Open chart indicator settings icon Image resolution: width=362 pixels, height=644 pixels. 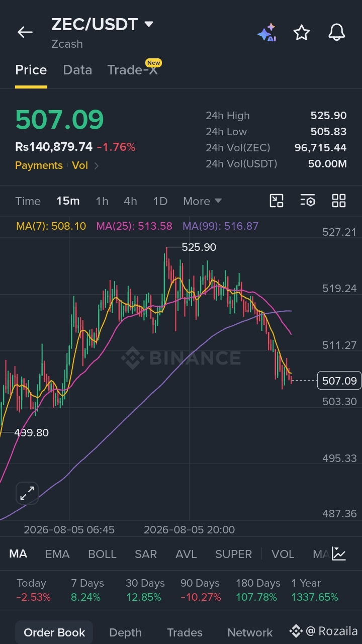pyautogui.click(x=308, y=201)
